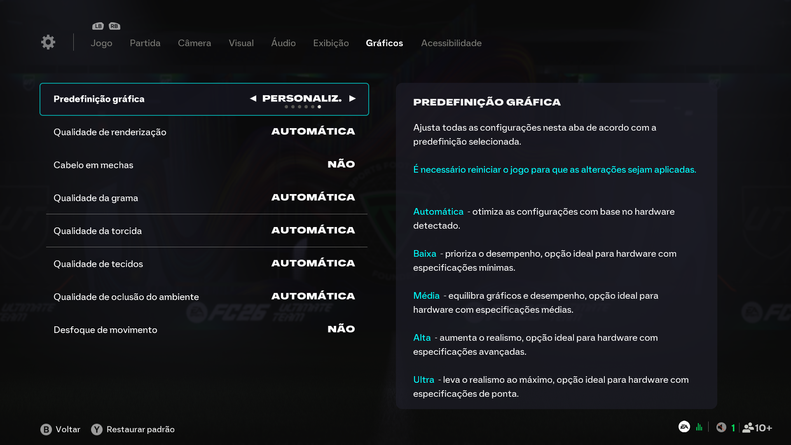791x445 pixels.
Task: Click the left arrow for Predefinição gráfica
Action: 253,99
